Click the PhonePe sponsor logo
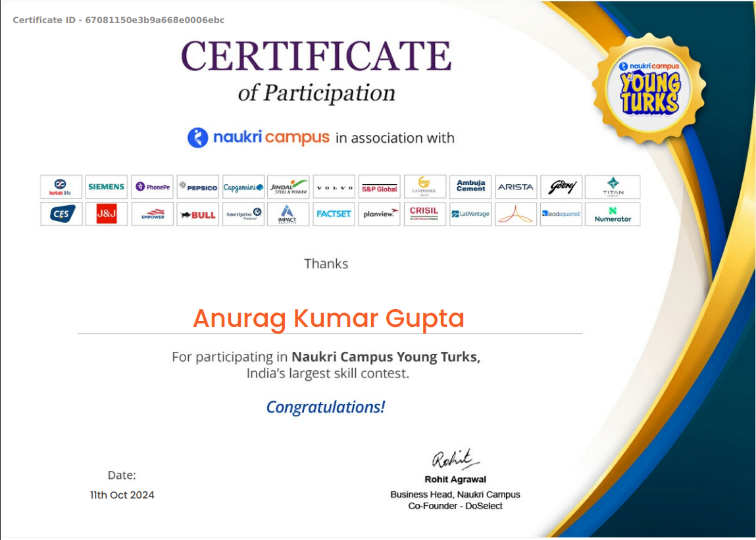Screen dimensions: 756x540 [x=152, y=187]
